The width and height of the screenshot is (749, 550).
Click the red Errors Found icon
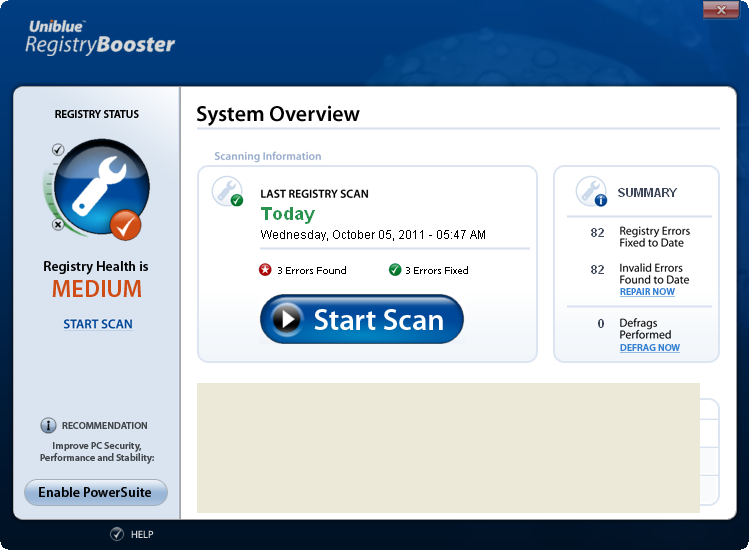tap(265, 270)
